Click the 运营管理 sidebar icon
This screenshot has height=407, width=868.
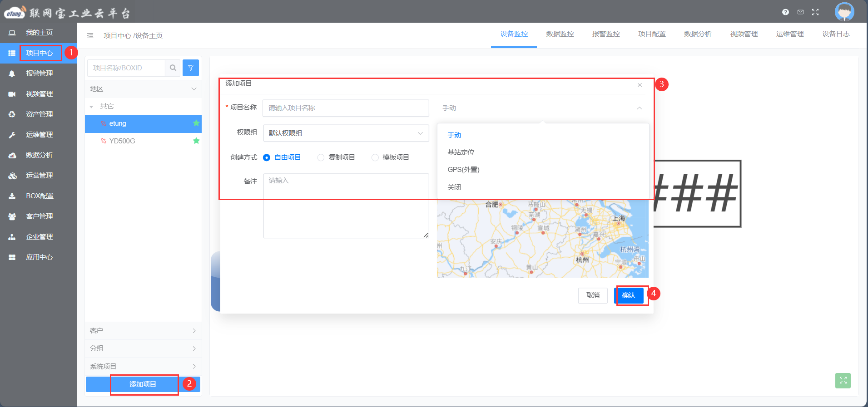pyautogui.click(x=12, y=176)
